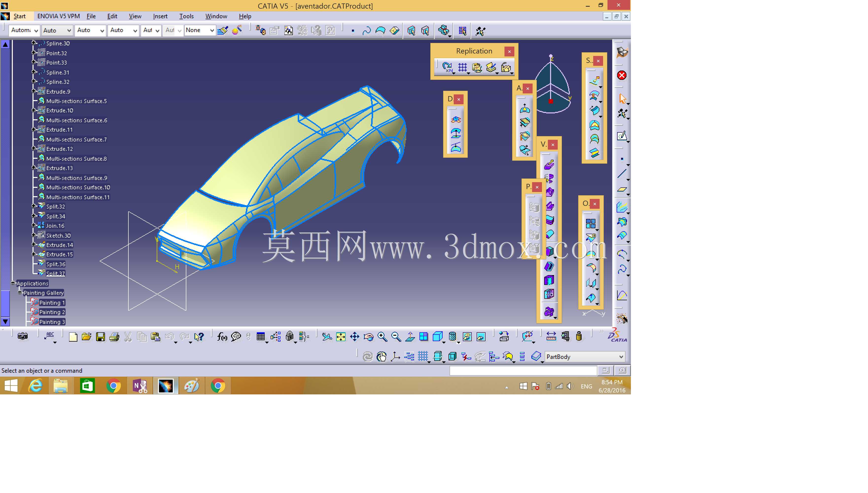This screenshot has width=868, height=493.
Task: Collapse the Applications tree node
Action: click(x=13, y=283)
